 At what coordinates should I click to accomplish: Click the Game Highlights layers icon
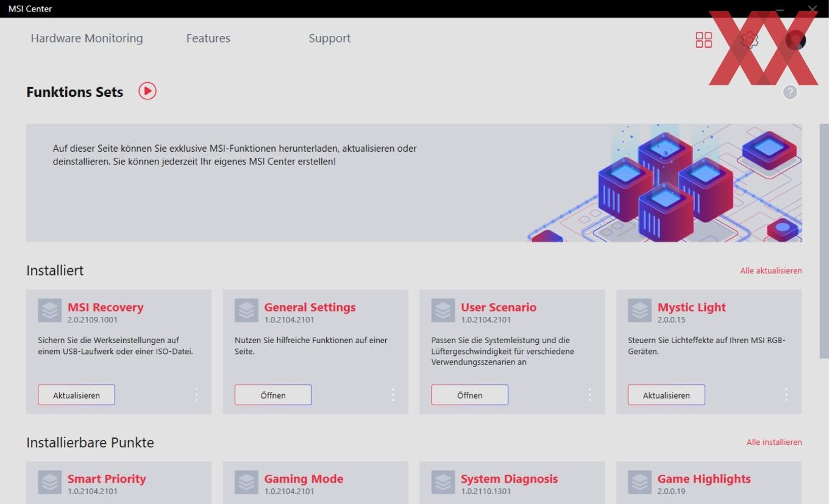click(640, 482)
